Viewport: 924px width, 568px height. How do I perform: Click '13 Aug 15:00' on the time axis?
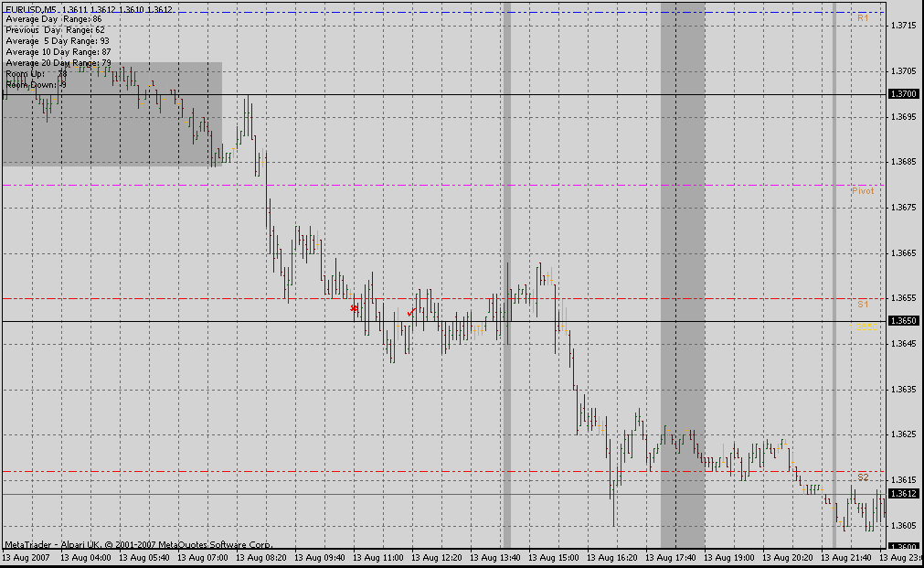tap(554, 557)
